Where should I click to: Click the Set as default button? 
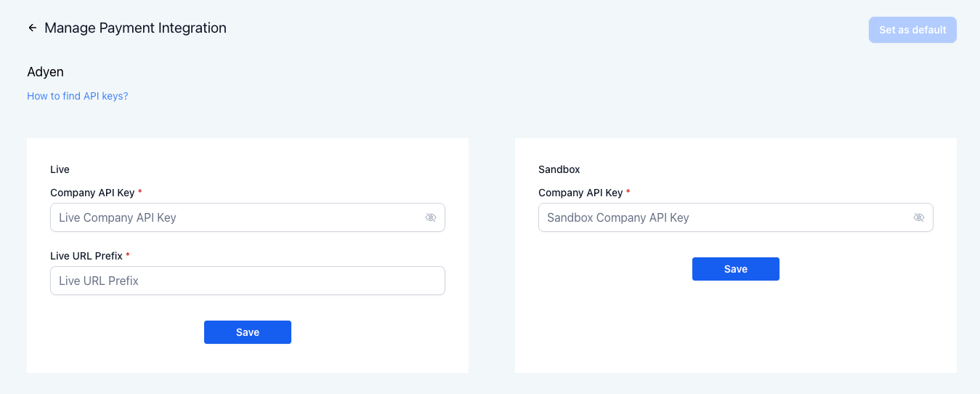point(912,30)
